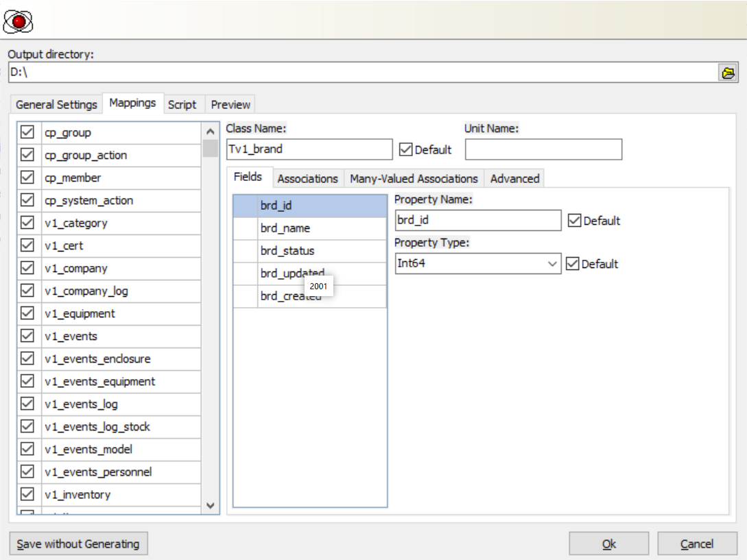The image size is (747, 560).
Task: Uncheck the cp_group table checkbox
Action: coord(27,132)
